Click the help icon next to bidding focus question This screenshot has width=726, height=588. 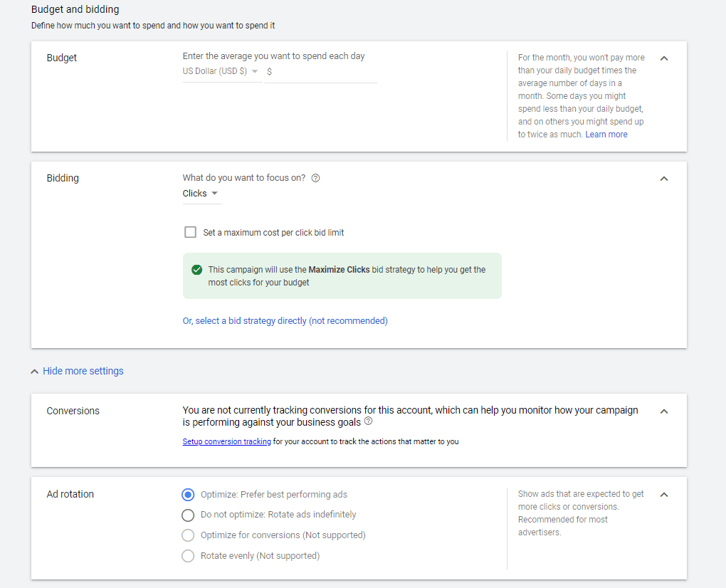[x=315, y=177]
